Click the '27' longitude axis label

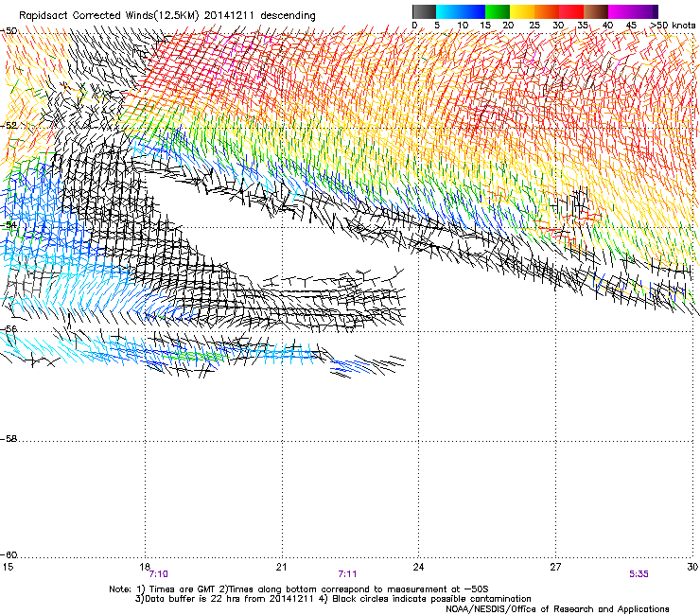[x=555, y=567]
